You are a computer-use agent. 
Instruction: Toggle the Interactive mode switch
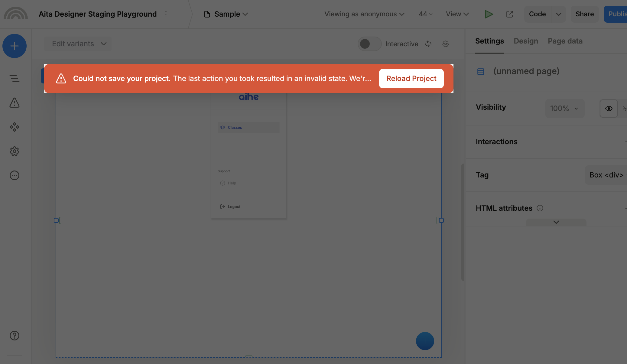pyautogui.click(x=369, y=44)
